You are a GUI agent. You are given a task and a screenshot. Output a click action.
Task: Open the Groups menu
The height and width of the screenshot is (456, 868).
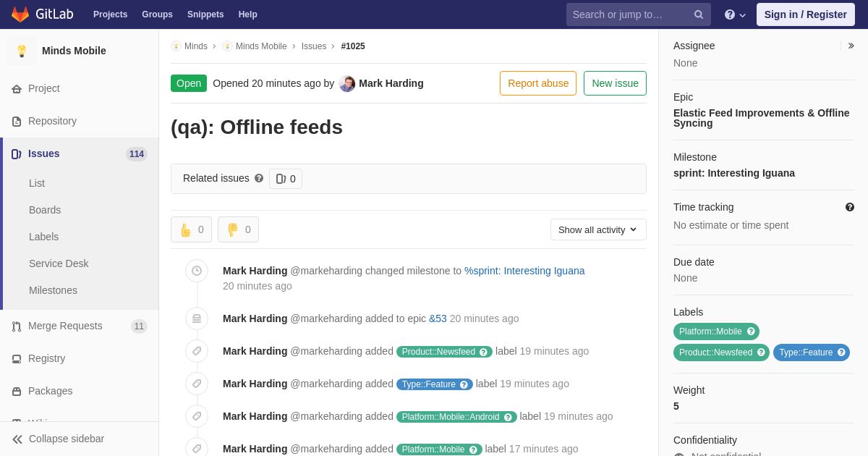(x=157, y=14)
